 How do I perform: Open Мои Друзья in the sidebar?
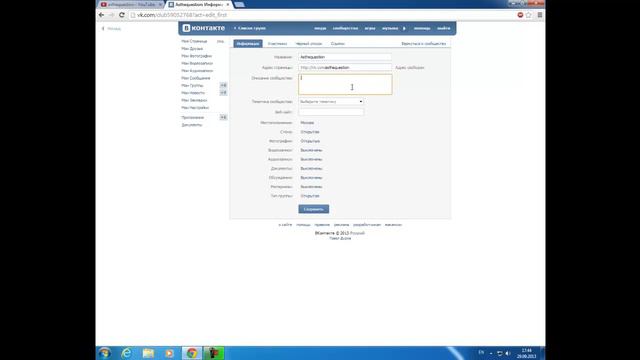pyautogui.click(x=192, y=49)
